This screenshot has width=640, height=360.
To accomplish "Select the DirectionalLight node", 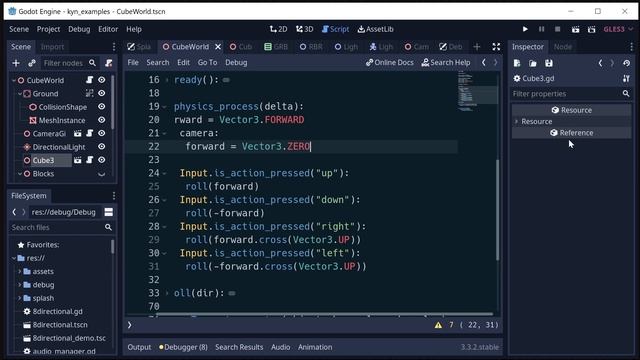I will 59,147.
